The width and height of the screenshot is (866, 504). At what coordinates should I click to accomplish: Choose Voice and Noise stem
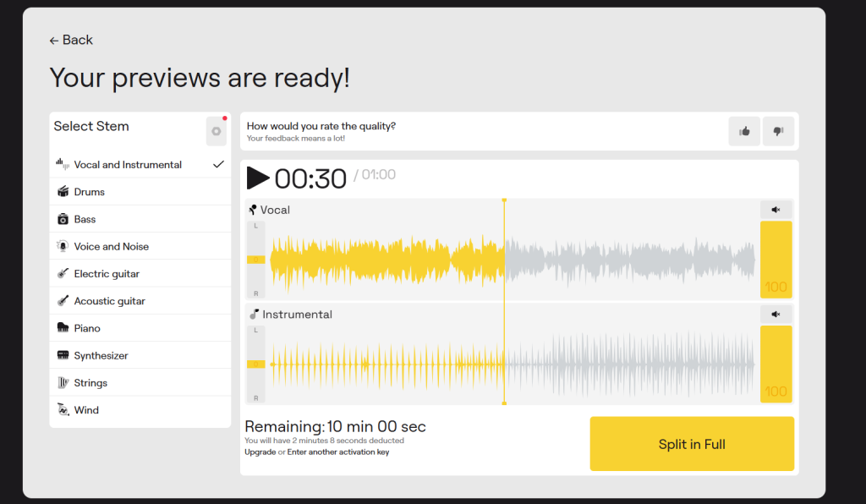111,247
